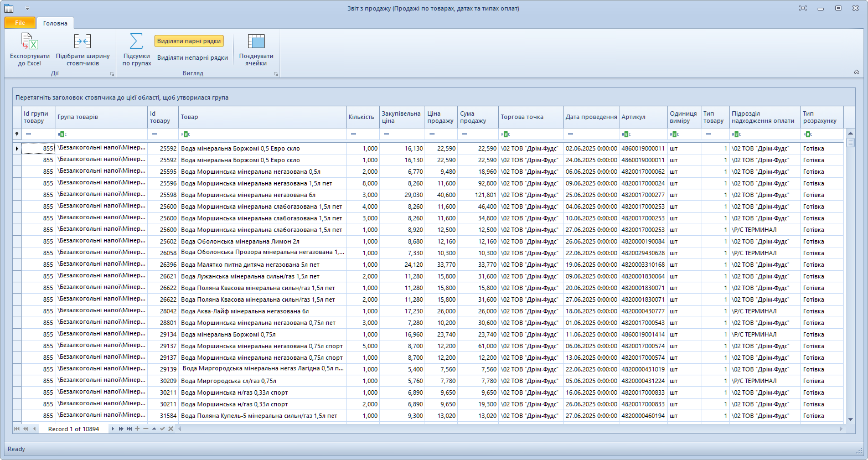The height and width of the screenshot is (460, 868).
Task: Click the Тип розрахунку column header
Action: coord(822,117)
